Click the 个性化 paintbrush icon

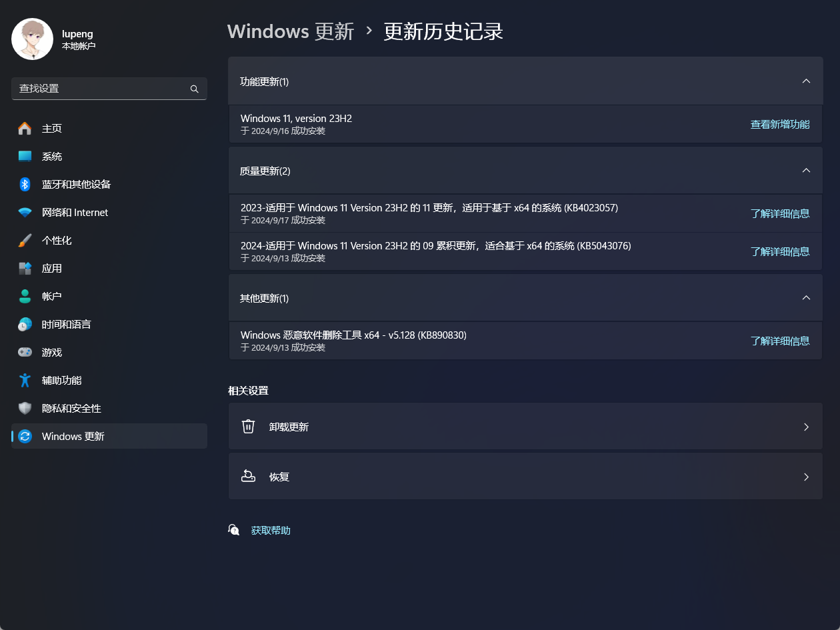click(x=25, y=240)
